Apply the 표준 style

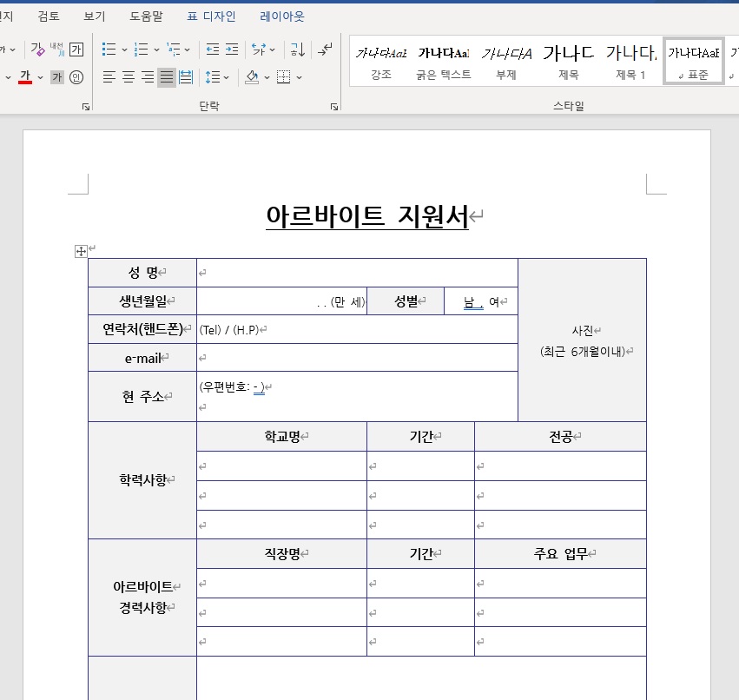pyautogui.click(x=693, y=59)
